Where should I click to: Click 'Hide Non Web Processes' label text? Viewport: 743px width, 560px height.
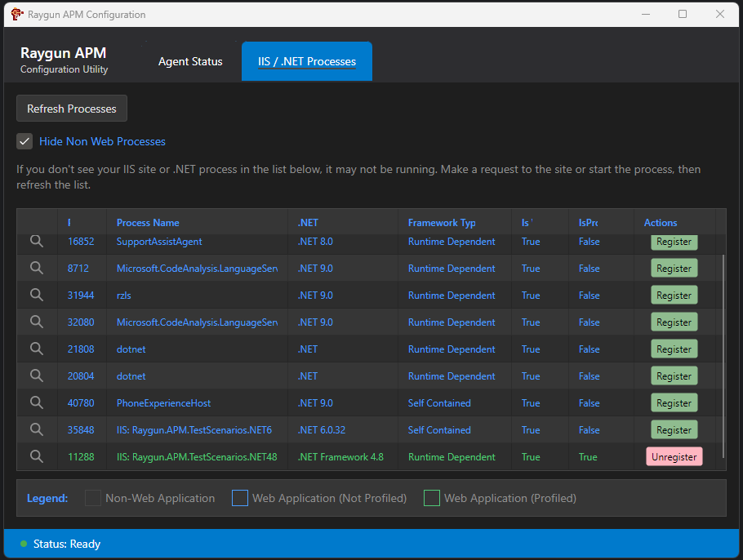tap(102, 141)
